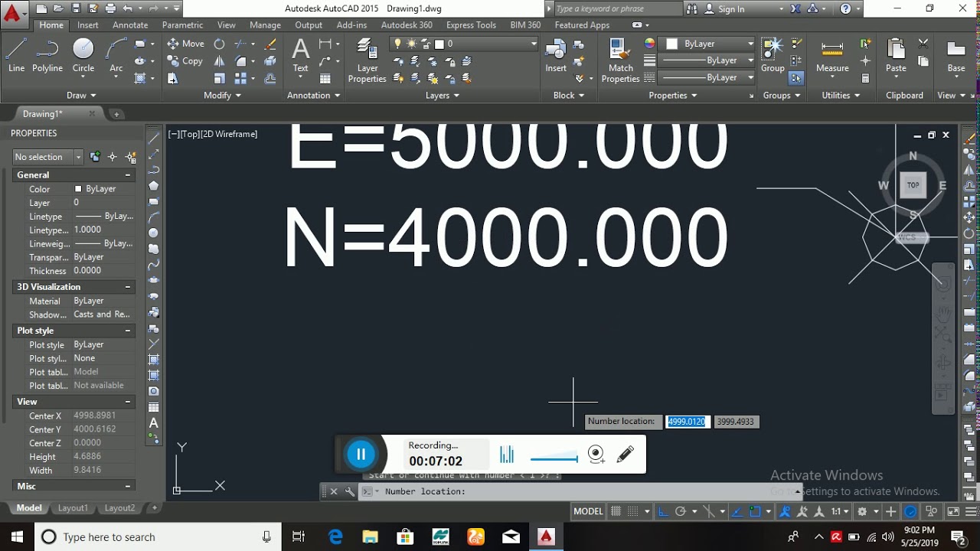
Task: Expand the Annotation panel dropdown
Action: pyautogui.click(x=313, y=96)
